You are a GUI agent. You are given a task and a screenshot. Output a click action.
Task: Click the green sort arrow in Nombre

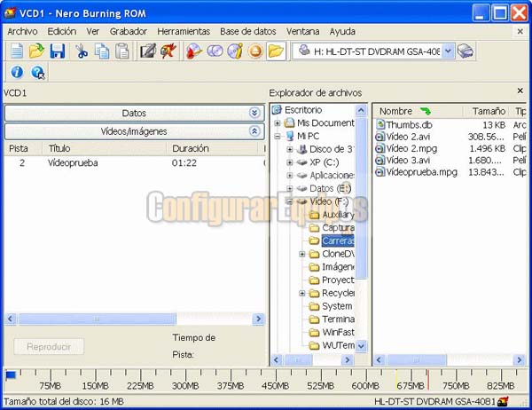[425, 111]
